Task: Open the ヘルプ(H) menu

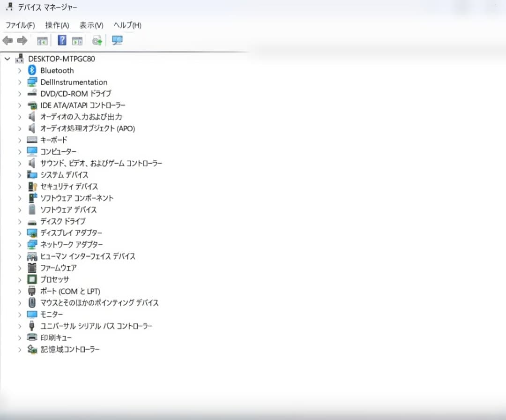Action: (x=127, y=25)
